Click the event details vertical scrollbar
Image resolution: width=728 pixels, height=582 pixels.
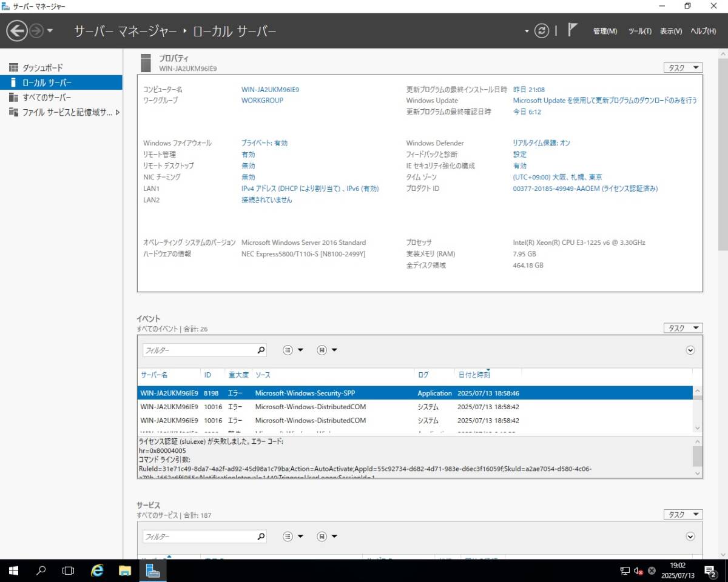tap(698, 458)
